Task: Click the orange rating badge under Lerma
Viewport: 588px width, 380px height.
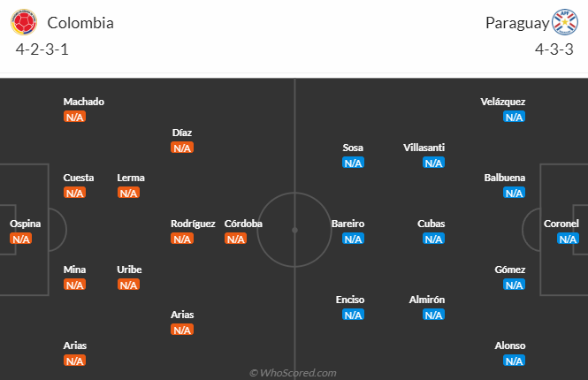Action: coord(128,193)
